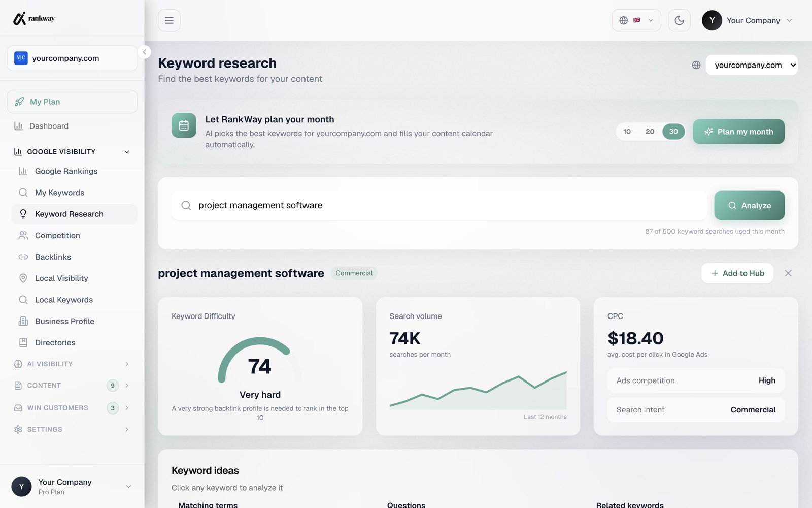Image resolution: width=812 pixels, height=508 pixels.
Task: Click the Analyze button
Action: (x=750, y=205)
